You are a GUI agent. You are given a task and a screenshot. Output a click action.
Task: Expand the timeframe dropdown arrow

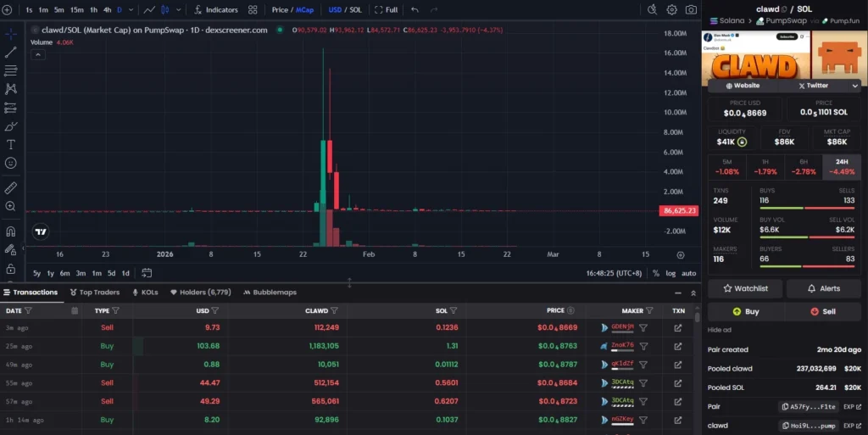click(x=130, y=9)
